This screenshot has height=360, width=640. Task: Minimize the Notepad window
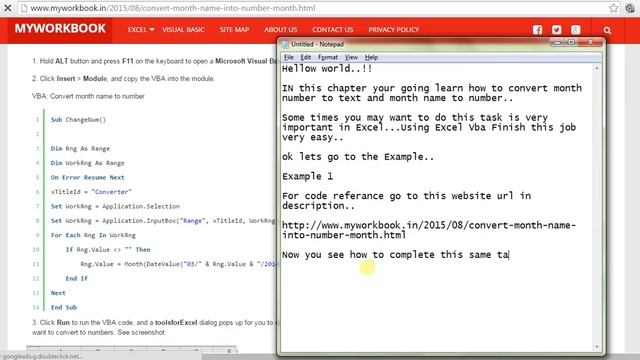(x=557, y=42)
